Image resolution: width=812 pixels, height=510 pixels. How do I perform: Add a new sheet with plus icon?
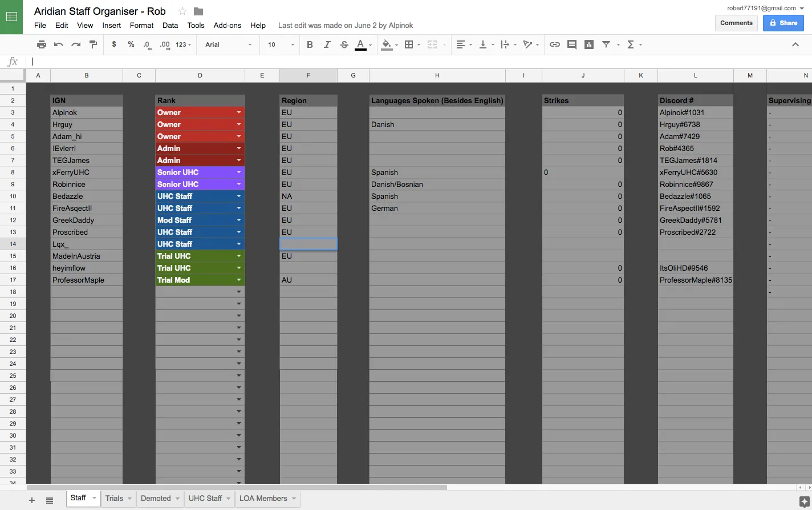tap(32, 500)
